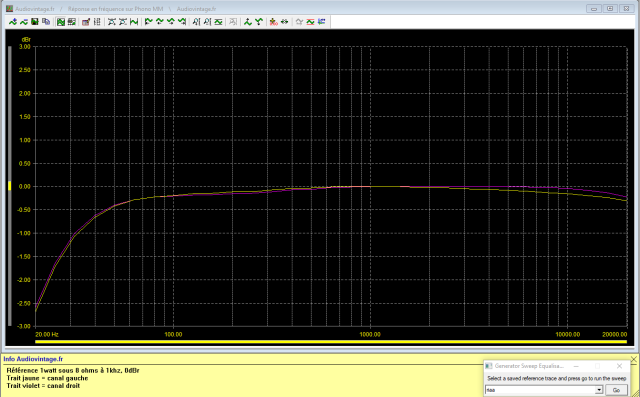Viewport: 640px width, 397px height.
Task: Click the 3.00 dBr axis value
Action: tap(25, 47)
